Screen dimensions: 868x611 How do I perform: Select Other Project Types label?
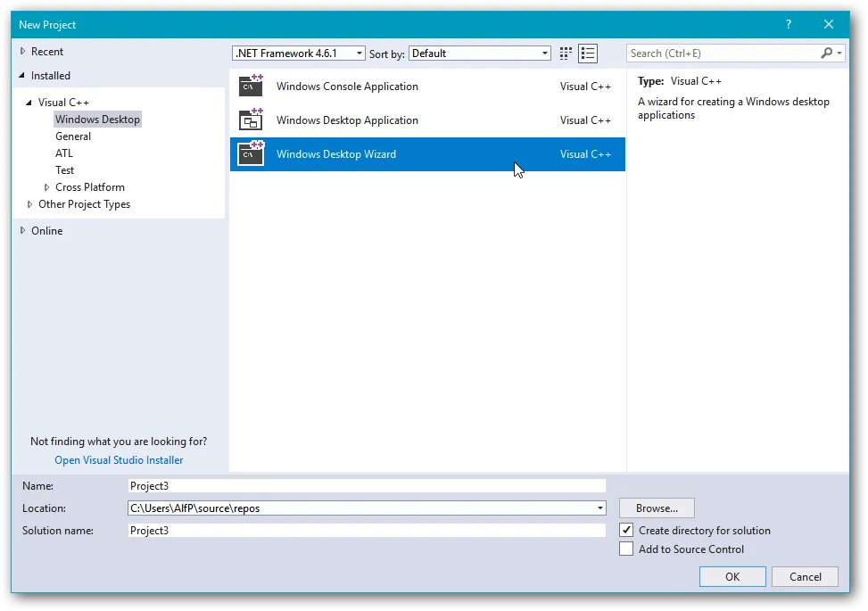coord(84,204)
